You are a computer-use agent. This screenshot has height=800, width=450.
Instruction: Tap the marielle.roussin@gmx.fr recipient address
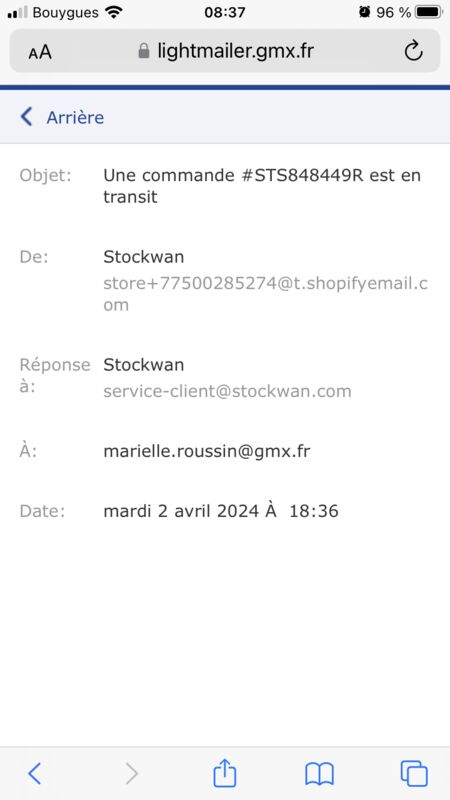207,451
